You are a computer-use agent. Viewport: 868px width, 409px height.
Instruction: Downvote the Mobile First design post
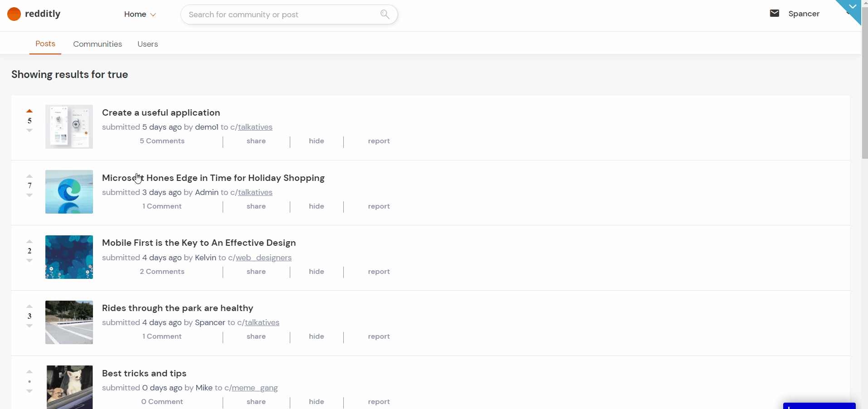29,261
